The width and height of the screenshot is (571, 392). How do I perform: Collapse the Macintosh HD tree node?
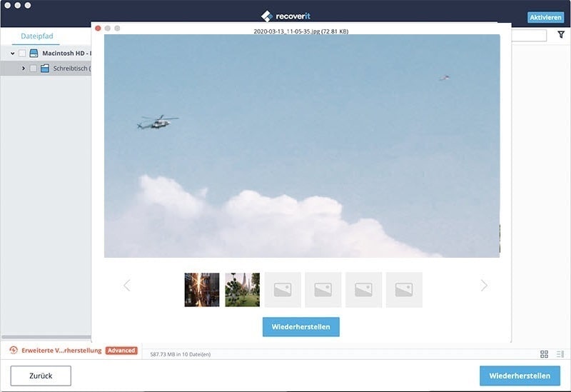click(x=12, y=54)
